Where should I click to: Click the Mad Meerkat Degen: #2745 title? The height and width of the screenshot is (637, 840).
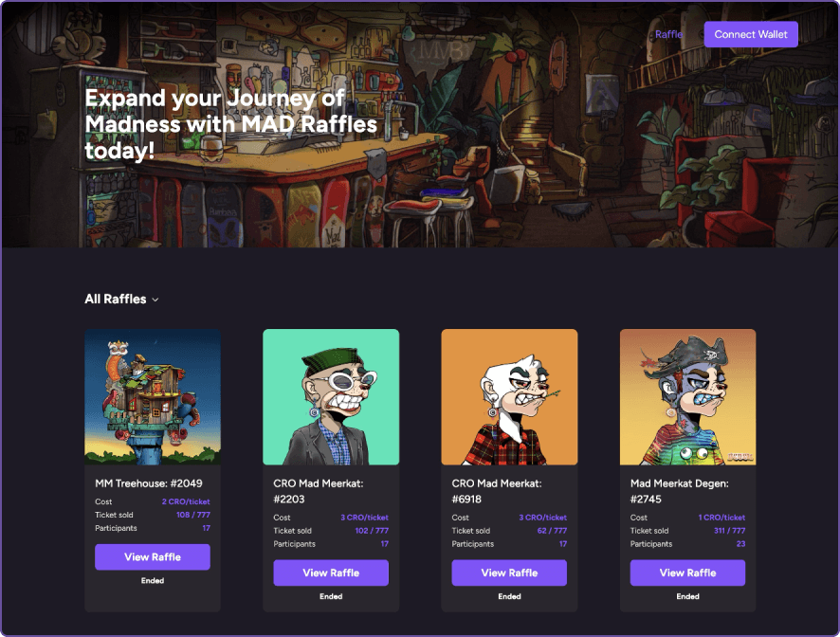tap(679, 491)
